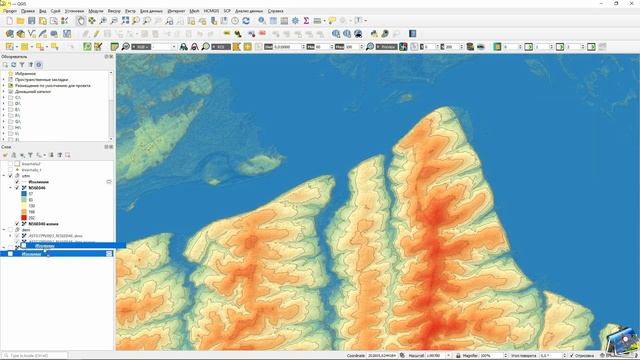The image size is (640, 360).
Task: Click the remove layer icon in the Layers panel
Action: coord(68,155)
